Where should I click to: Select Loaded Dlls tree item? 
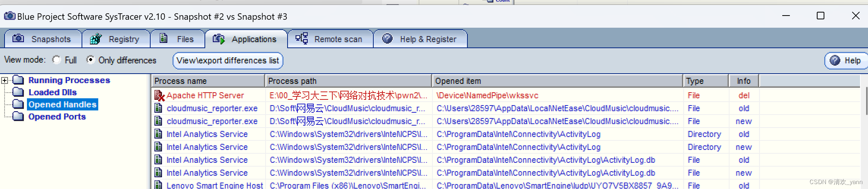click(52, 92)
